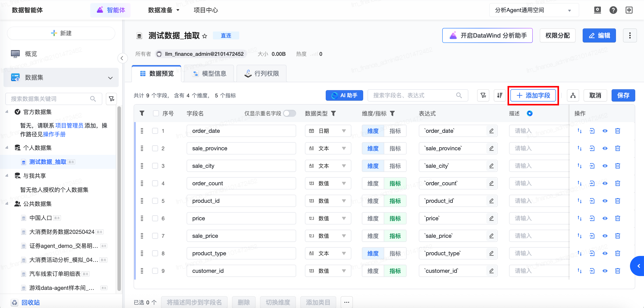The height and width of the screenshot is (308, 644).
Task: Check the select-all header checkbox
Action: pos(156,114)
